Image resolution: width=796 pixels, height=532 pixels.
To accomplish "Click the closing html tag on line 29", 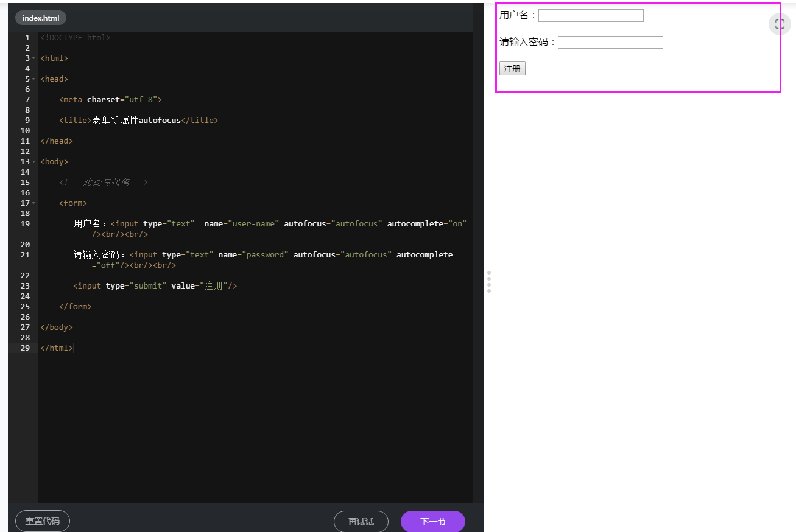I will (x=57, y=348).
